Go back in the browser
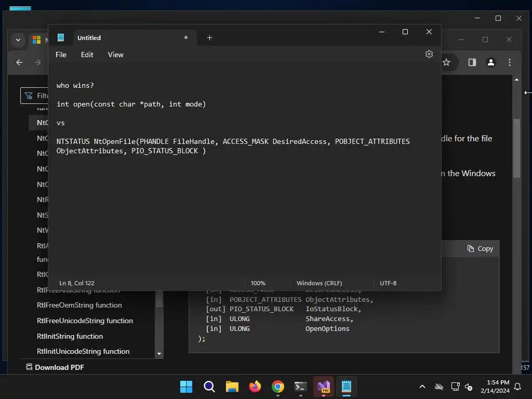Screen dimensions: 532x399 pos(19,62)
